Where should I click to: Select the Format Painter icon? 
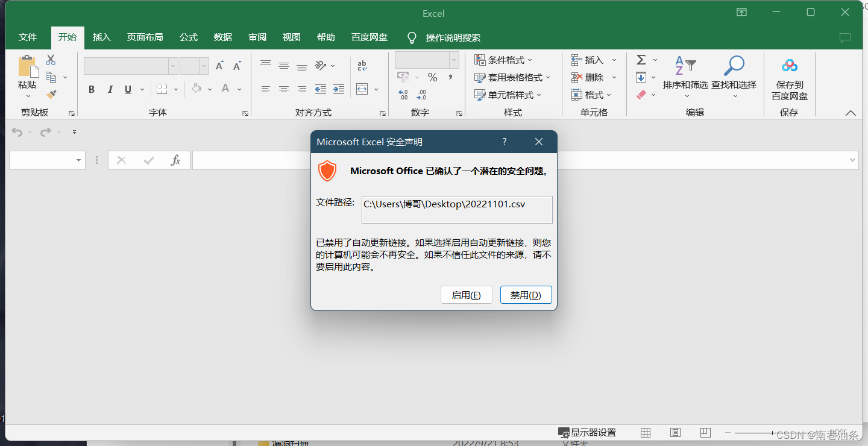pyautogui.click(x=51, y=93)
